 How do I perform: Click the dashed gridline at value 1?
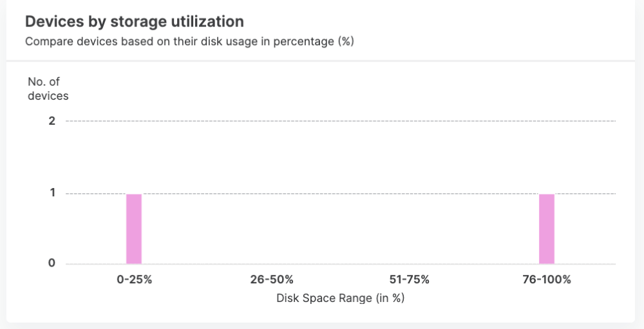point(341,193)
